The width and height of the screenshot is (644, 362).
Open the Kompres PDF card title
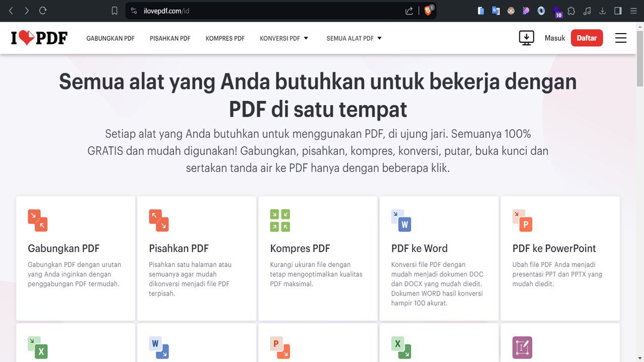point(300,248)
